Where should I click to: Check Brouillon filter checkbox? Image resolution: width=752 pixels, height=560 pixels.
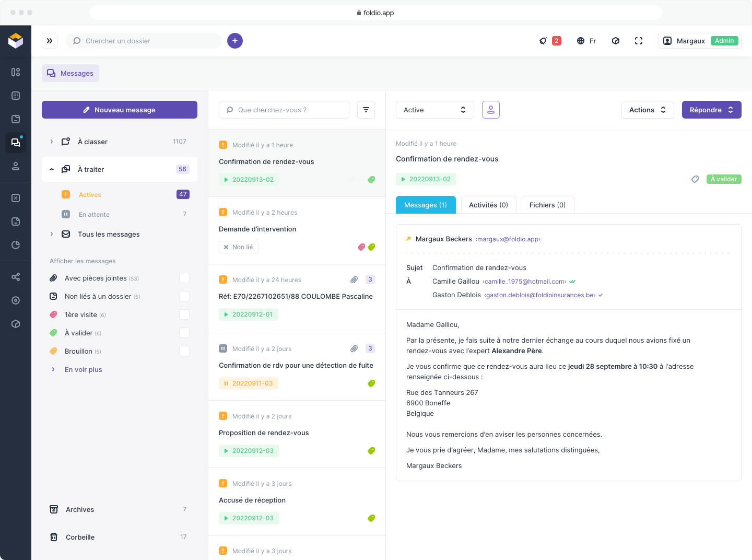click(x=184, y=351)
